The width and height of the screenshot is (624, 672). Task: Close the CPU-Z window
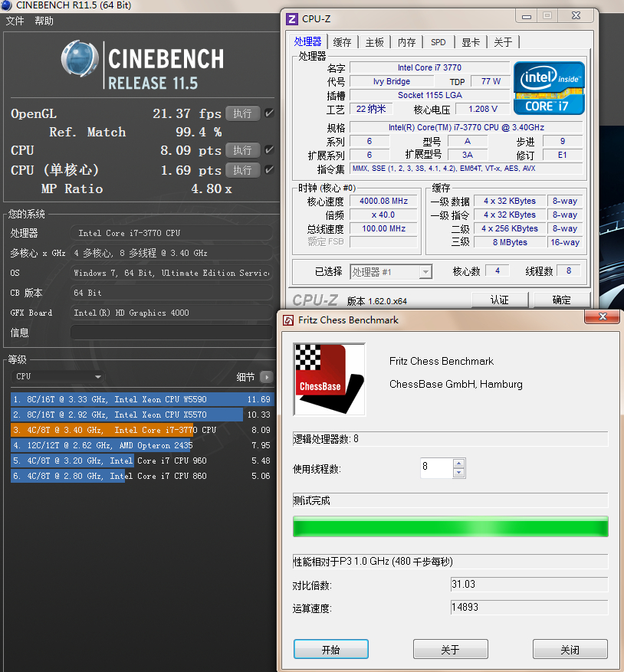point(576,16)
